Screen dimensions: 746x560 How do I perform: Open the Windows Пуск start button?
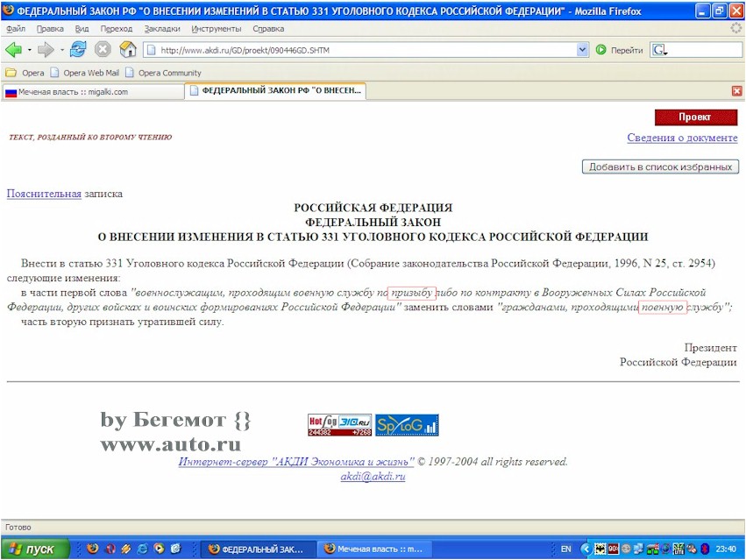coord(32,549)
